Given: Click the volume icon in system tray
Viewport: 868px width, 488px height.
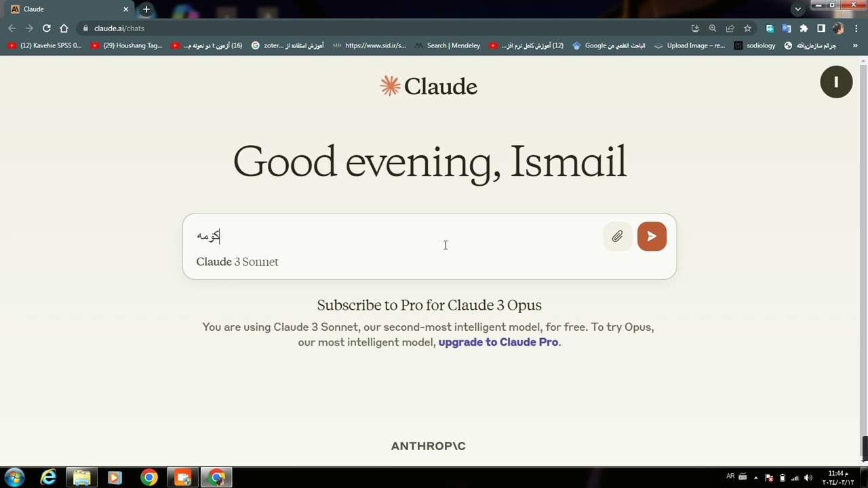Looking at the screenshot, I should 808,478.
